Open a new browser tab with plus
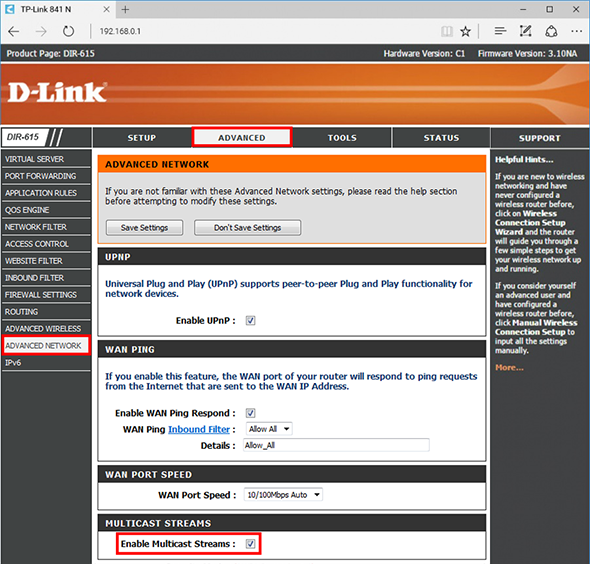Screen dimensions: 590x564 125,9
